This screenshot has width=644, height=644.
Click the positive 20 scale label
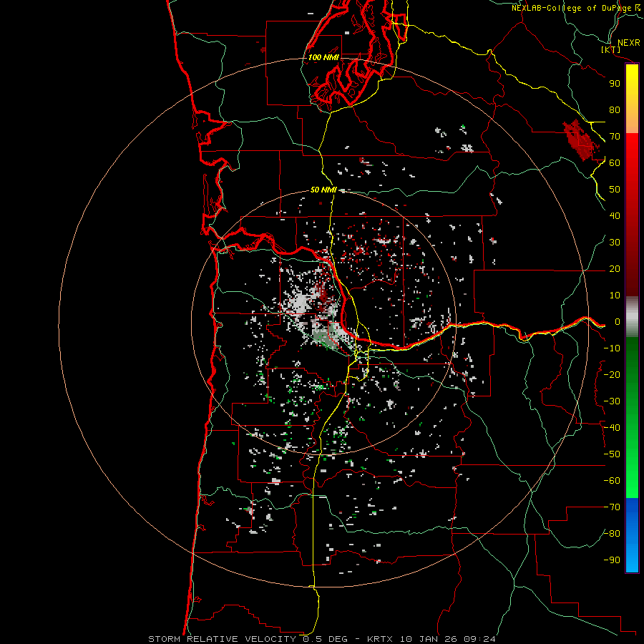(615, 268)
